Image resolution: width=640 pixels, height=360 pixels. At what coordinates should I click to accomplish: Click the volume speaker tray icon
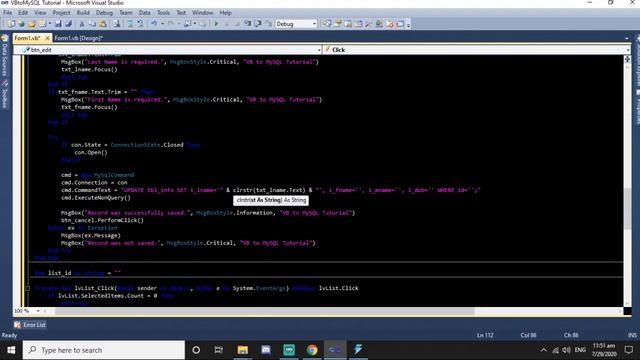pos(566,350)
